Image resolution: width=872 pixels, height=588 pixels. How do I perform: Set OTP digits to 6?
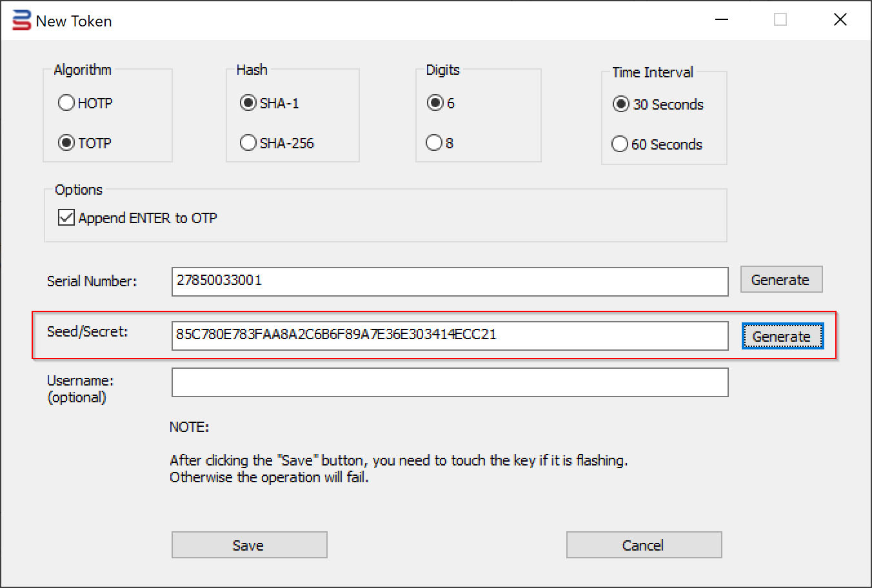435,103
